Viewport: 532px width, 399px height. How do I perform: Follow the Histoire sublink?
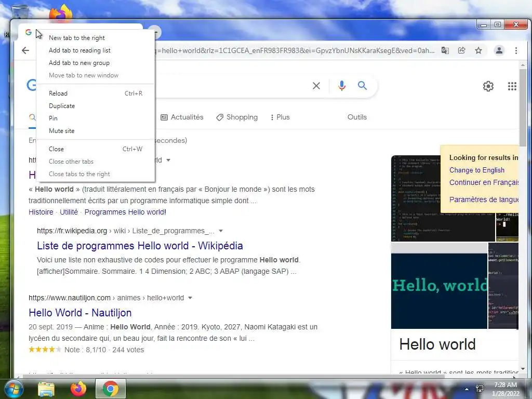[41, 212]
